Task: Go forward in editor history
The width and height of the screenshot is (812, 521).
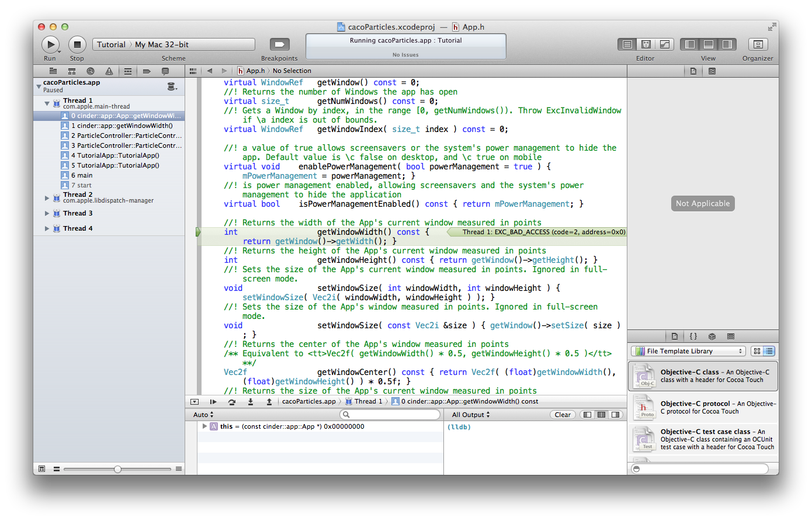Action: click(x=224, y=71)
